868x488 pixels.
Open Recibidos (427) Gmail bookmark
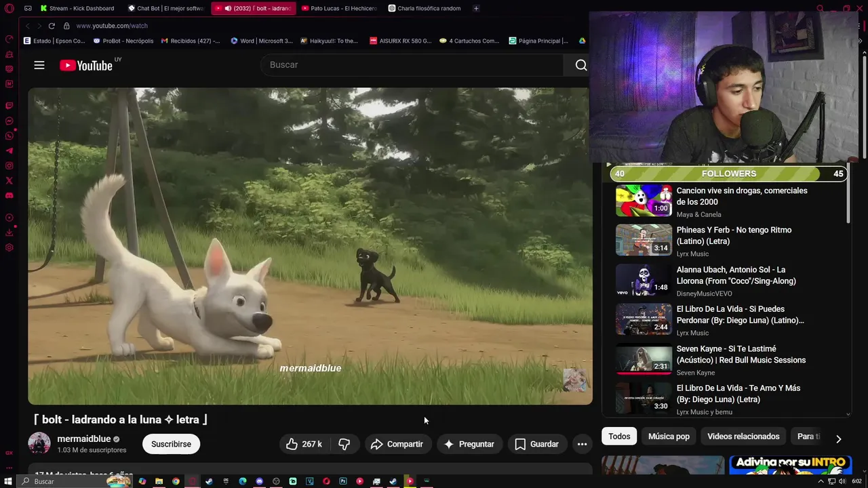191,41
